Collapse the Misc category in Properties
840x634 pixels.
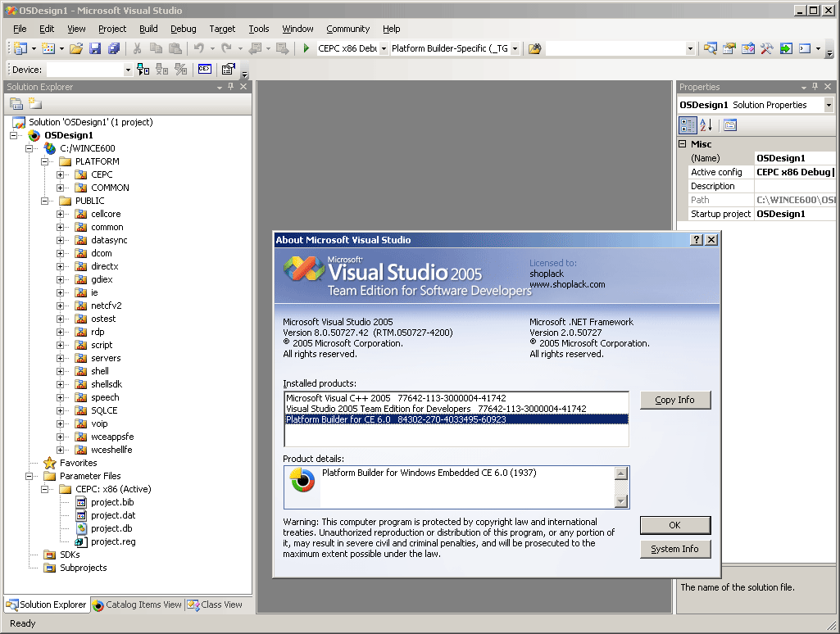[x=683, y=143]
